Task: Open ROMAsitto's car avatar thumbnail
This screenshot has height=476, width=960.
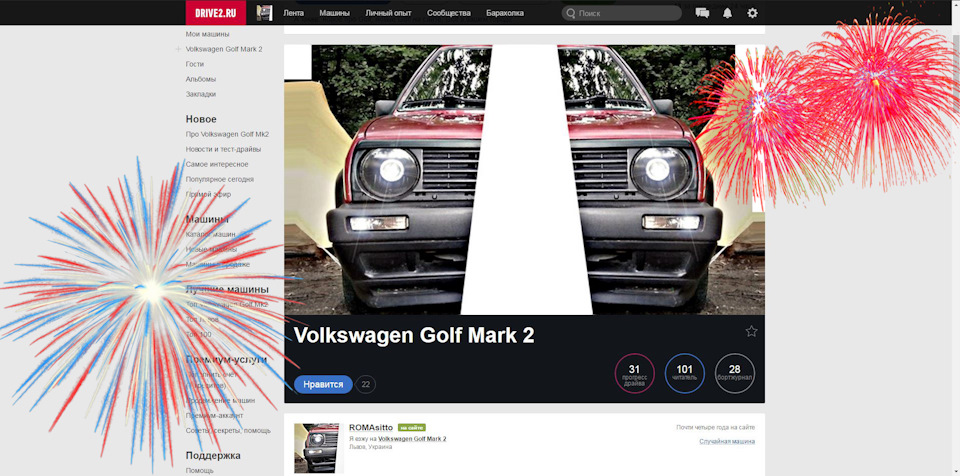Action: [x=316, y=448]
